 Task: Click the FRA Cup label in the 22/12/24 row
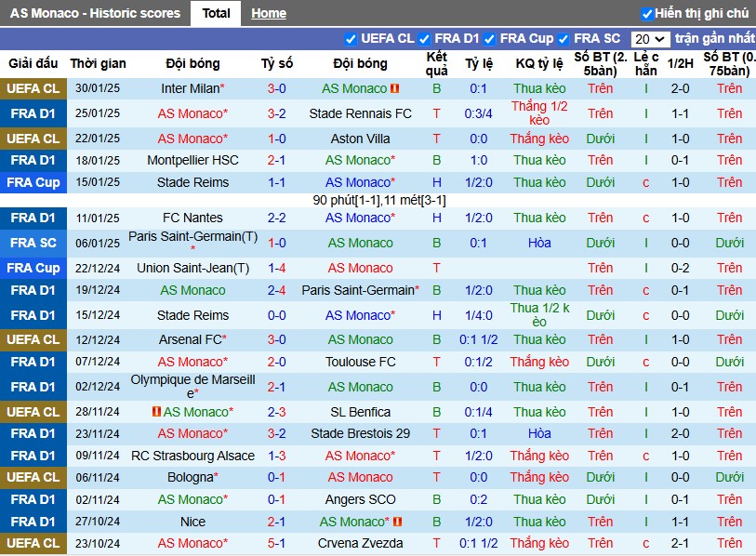click(x=33, y=268)
